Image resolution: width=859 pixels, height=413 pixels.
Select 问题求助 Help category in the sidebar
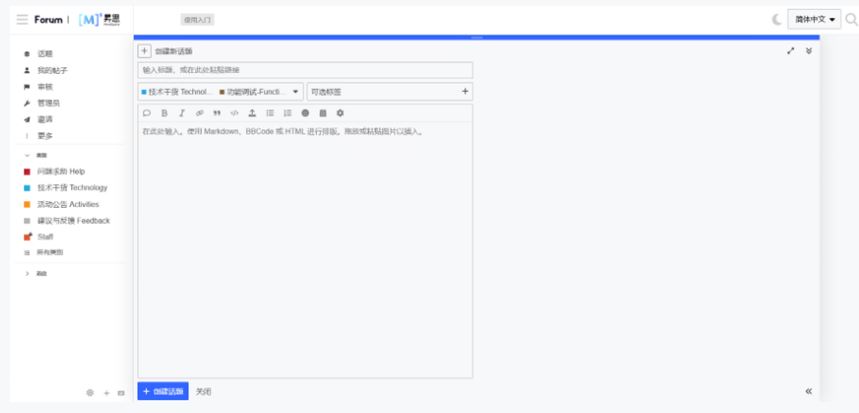click(60, 171)
